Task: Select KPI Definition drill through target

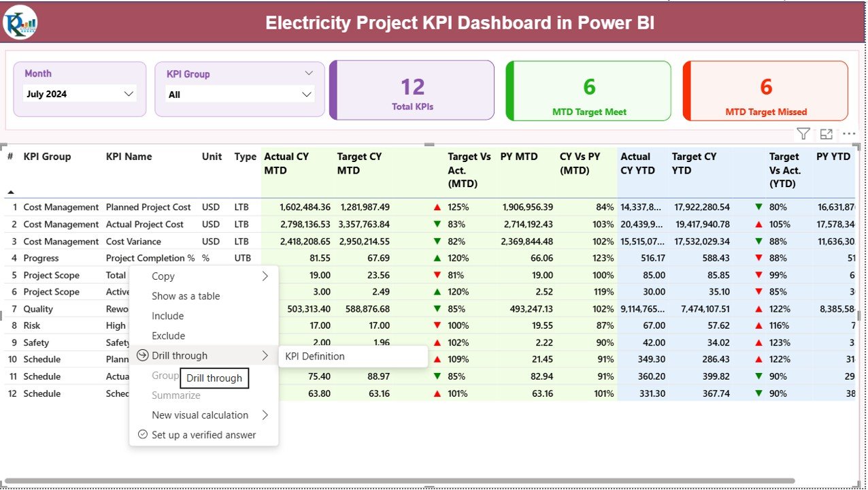Action: (315, 356)
